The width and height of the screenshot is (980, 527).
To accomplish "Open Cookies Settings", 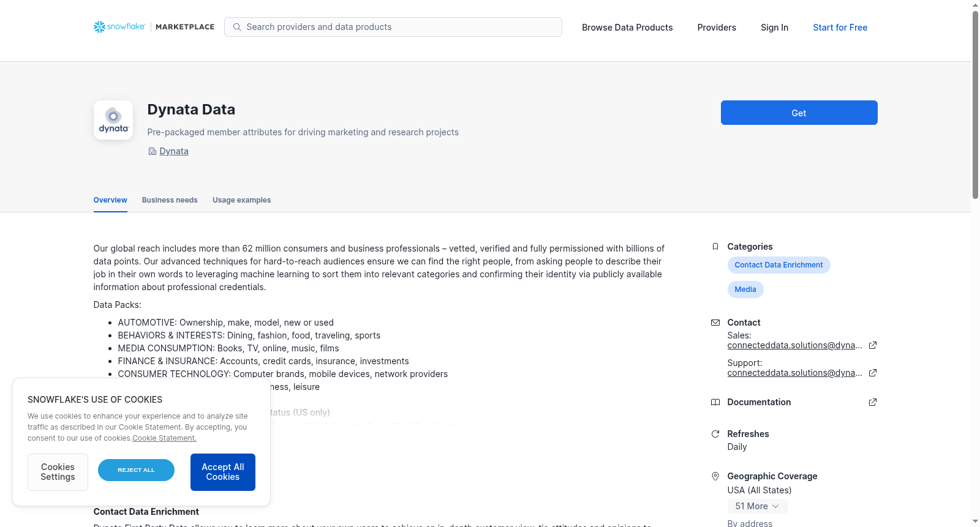I will (x=58, y=472).
